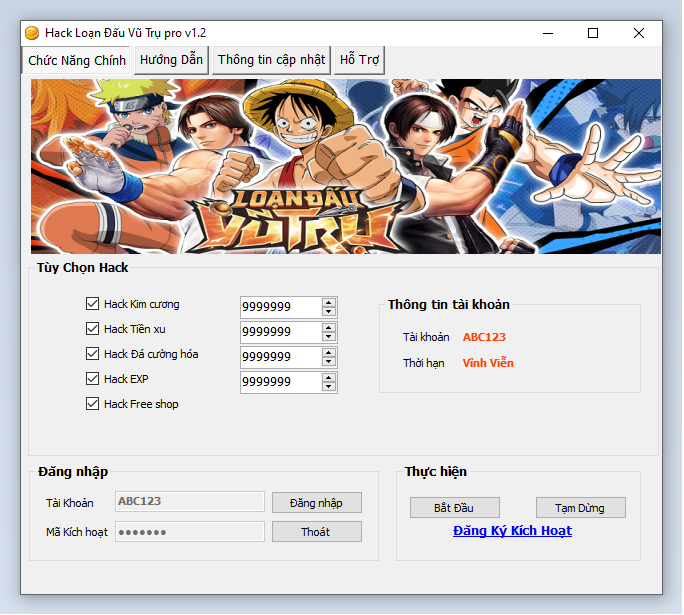This screenshot has width=684, height=615.
Task: Disable the Hack Đá cường hóa option
Action: click(93, 354)
